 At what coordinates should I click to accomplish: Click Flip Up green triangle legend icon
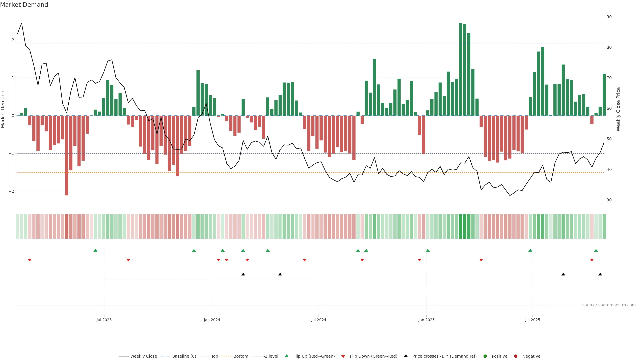pos(287,356)
